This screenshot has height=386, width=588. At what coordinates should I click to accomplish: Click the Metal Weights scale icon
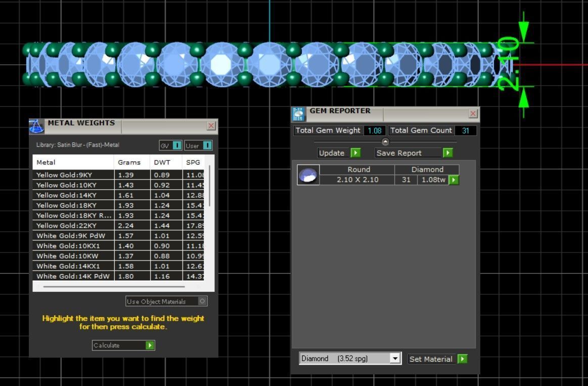(37, 127)
